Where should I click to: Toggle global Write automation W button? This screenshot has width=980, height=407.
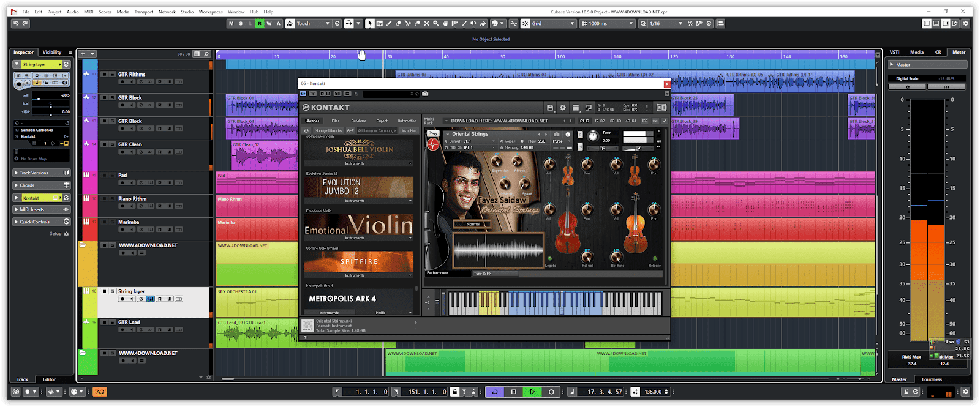click(x=269, y=23)
